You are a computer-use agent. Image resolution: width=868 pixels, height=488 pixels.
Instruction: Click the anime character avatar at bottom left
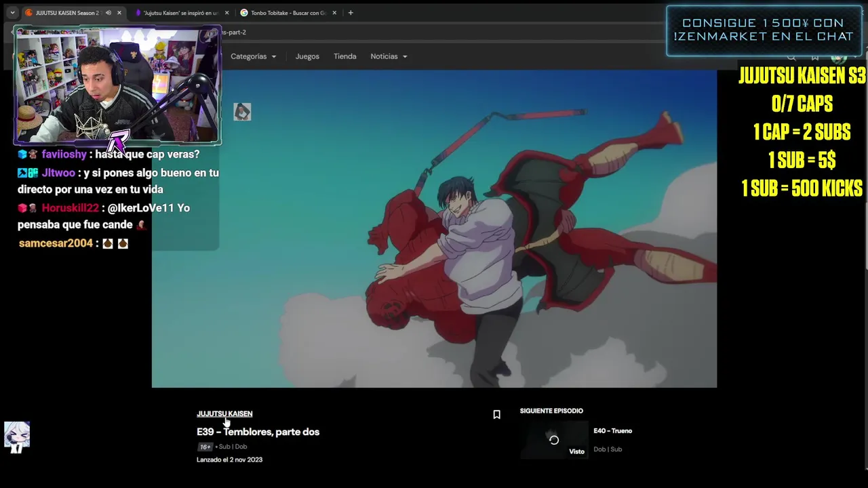coord(17,437)
